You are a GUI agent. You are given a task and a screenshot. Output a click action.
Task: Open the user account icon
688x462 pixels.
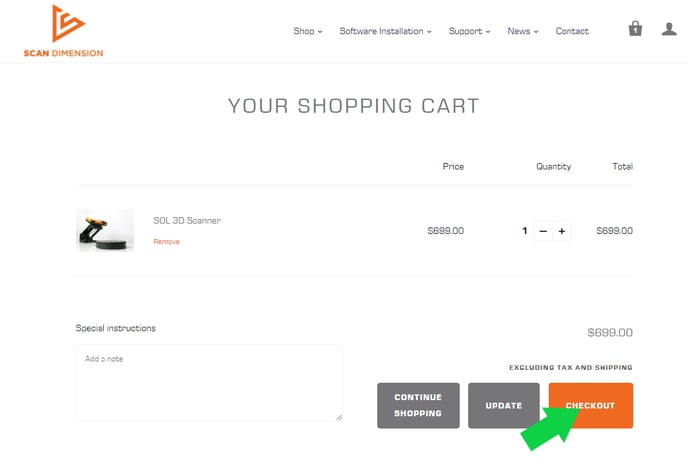(x=669, y=29)
